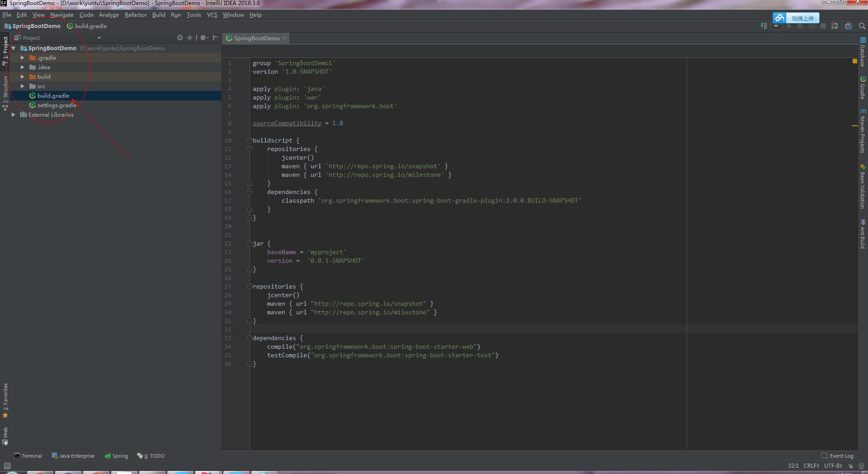Open the Refactor menu
This screenshot has height=474, width=868.
[x=136, y=15]
